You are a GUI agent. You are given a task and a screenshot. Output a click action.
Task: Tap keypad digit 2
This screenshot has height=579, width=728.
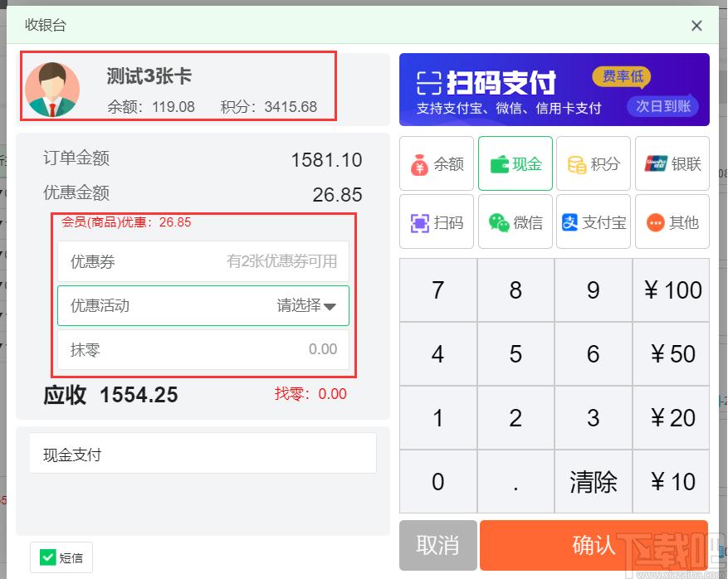pyautogui.click(x=515, y=418)
